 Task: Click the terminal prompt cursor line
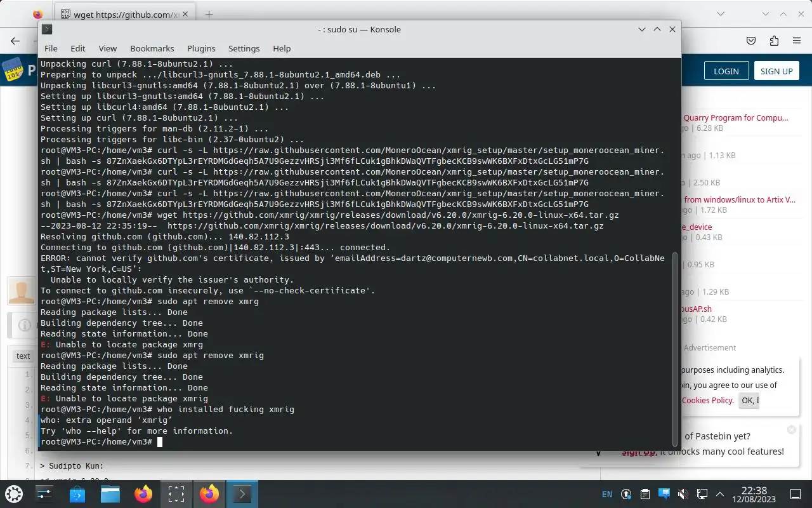click(x=101, y=441)
